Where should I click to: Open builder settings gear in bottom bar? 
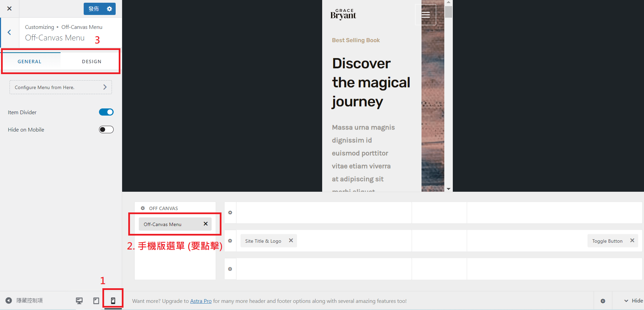pyautogui.click(x=603, y=301)
